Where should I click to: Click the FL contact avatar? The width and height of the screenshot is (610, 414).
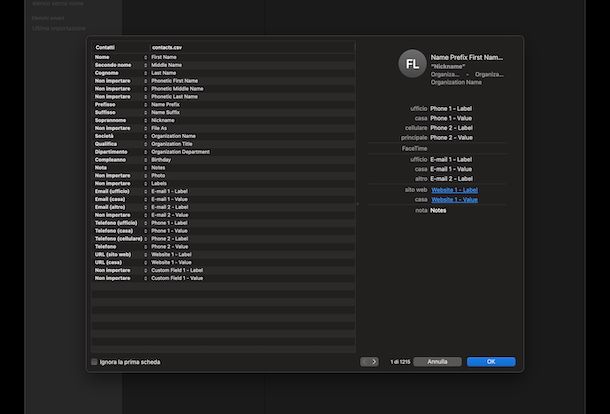click(x=412, y=64)
